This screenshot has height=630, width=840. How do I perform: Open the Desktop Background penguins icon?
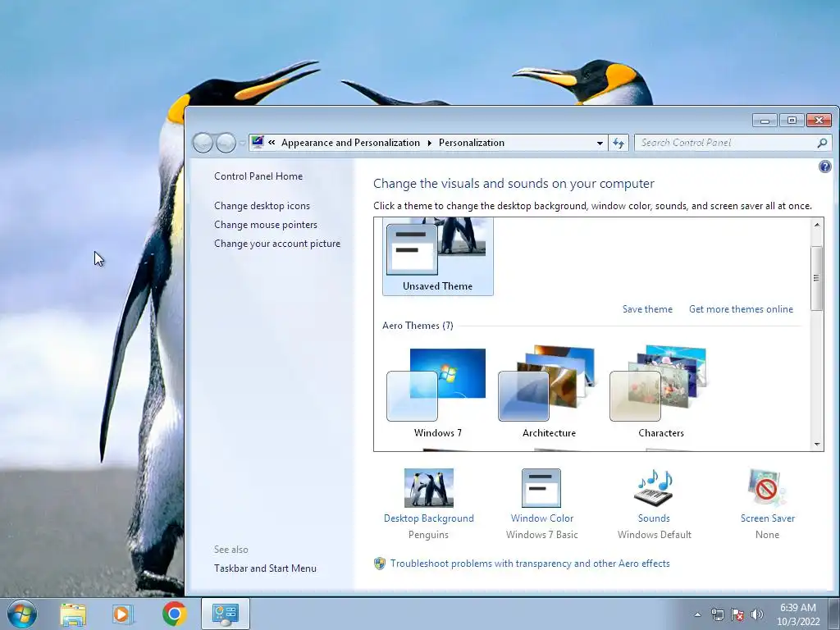(x=428, y=487)
